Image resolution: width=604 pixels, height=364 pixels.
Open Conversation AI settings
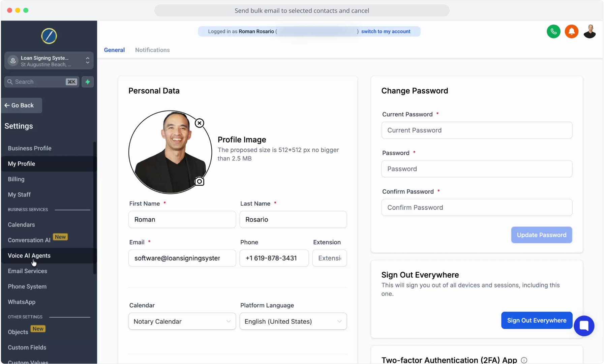point(29,240)
